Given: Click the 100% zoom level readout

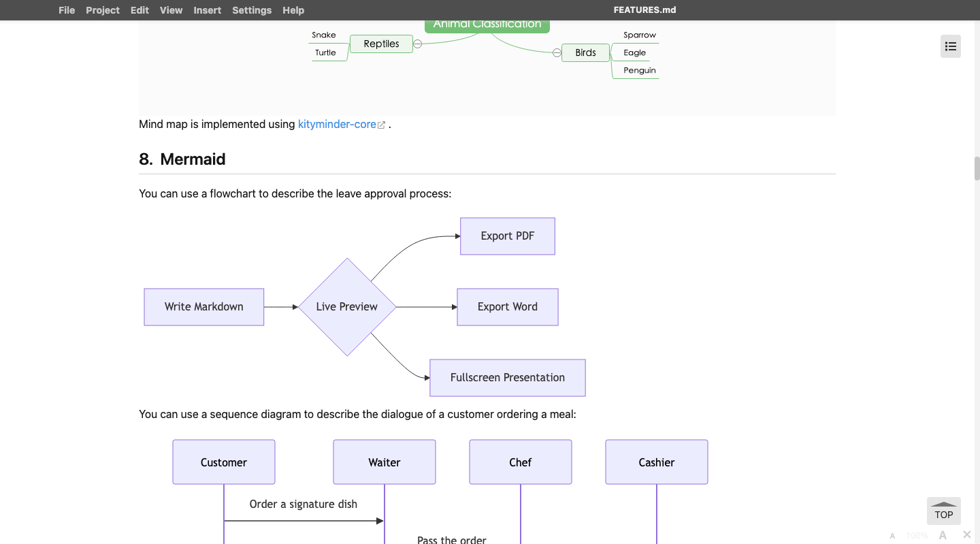Looking at the screenshot, I should [x=917, y=536].
